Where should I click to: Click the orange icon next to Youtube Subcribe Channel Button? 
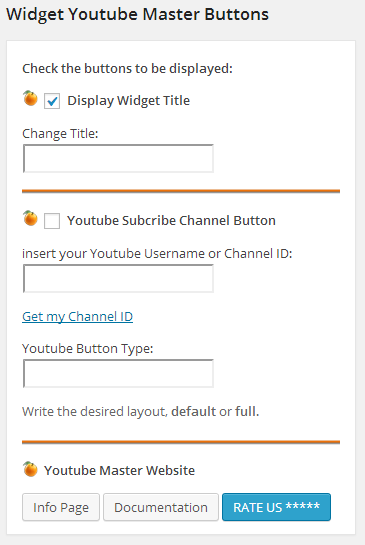pos(30,218)
